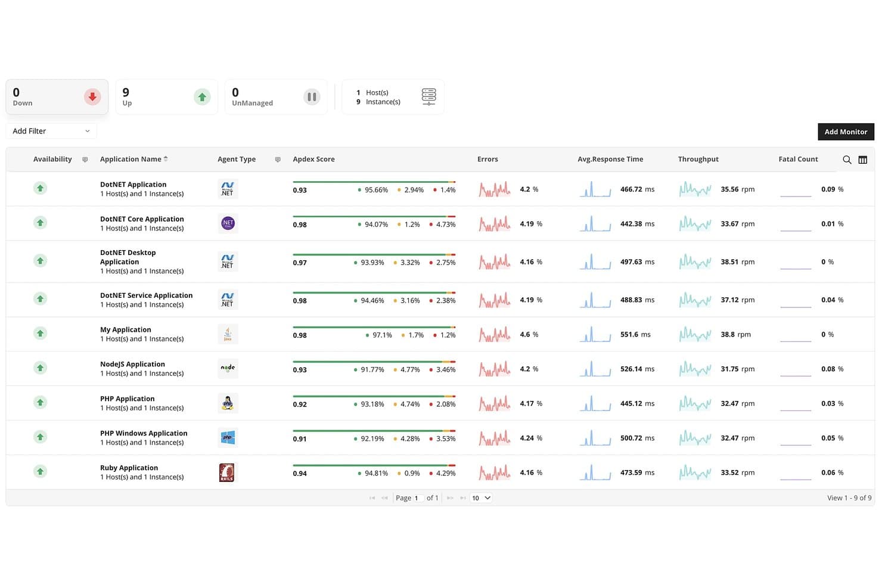882x588 pixels.
Task: Open the PHP Windows Application monitor link
Action: click(144, 434)
